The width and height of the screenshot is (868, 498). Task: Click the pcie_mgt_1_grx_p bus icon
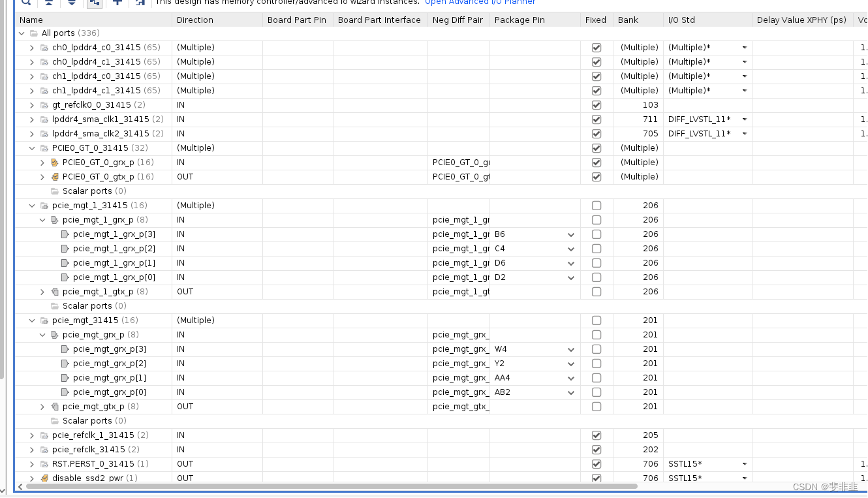tap(55, 220)
